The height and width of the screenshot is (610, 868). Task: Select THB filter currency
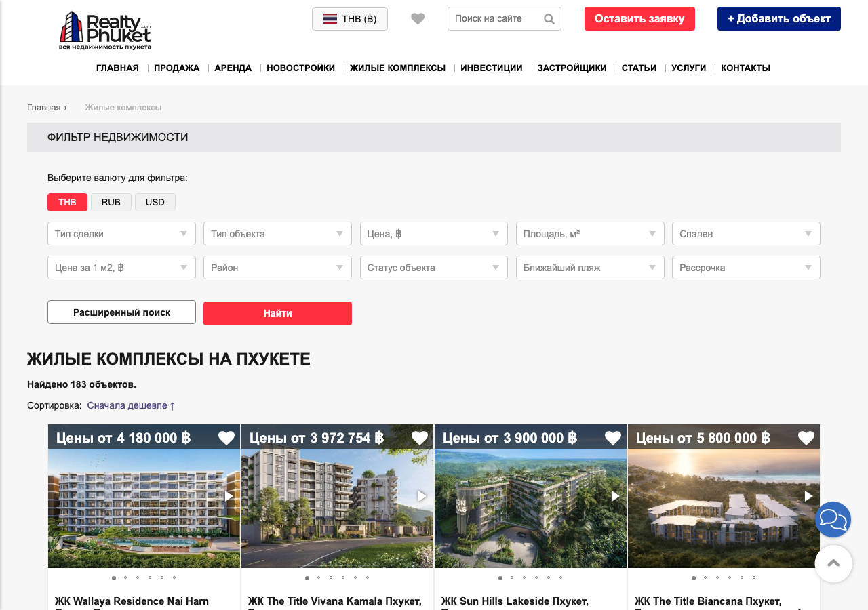tap(67, 202)
